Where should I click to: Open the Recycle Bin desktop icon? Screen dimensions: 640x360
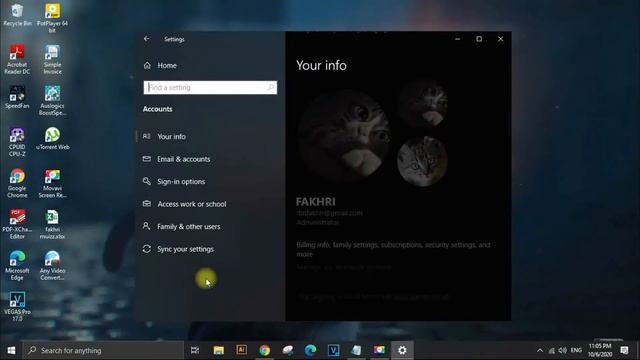[x=17, y=15]
